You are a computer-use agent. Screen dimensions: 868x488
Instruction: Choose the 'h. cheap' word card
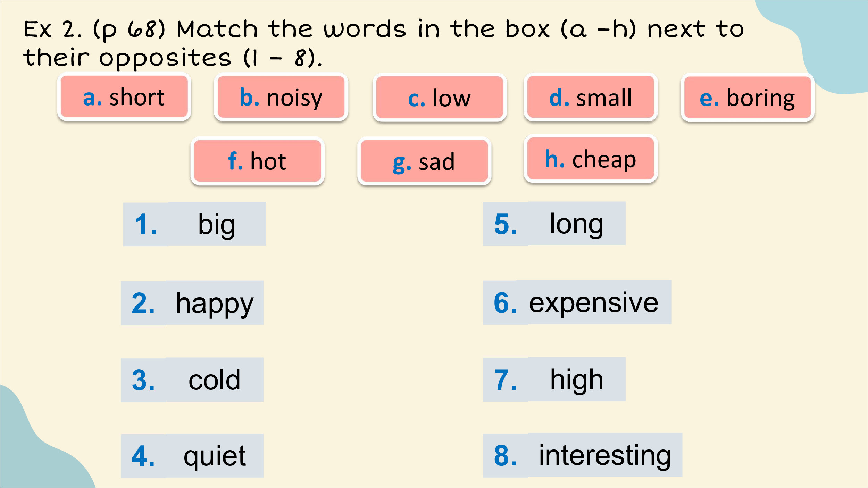pos(591,159)
